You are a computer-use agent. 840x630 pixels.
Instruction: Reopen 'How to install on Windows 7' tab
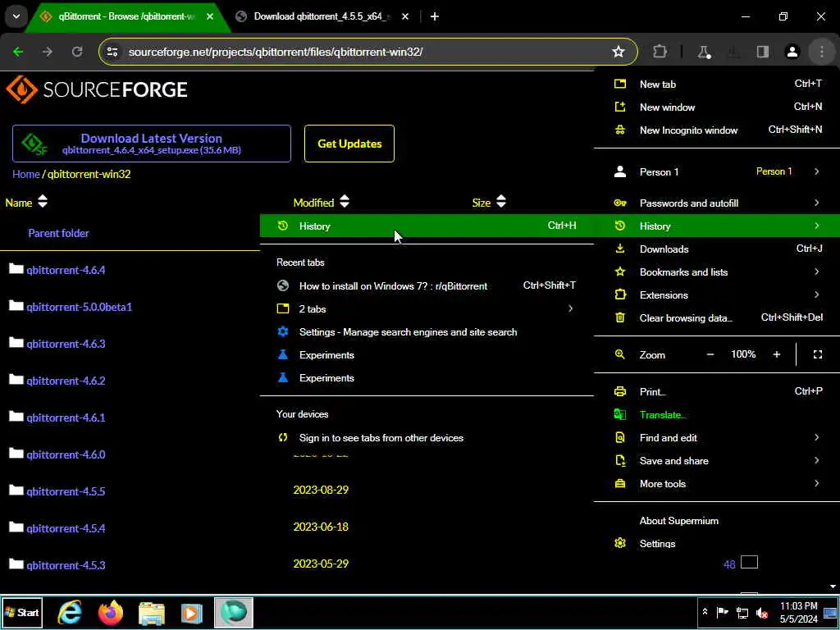click(x=427, y=286)
